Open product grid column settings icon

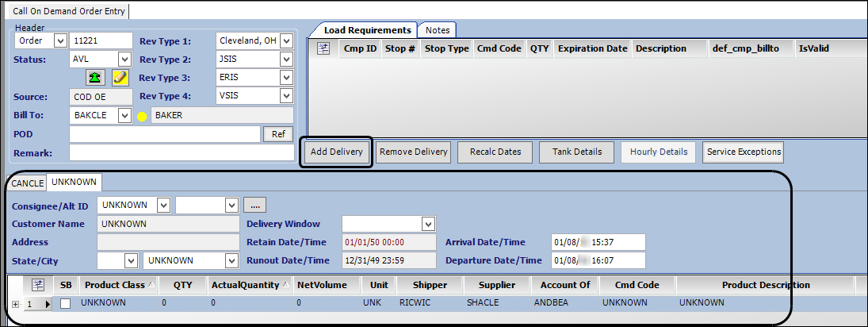coord(37,285)
